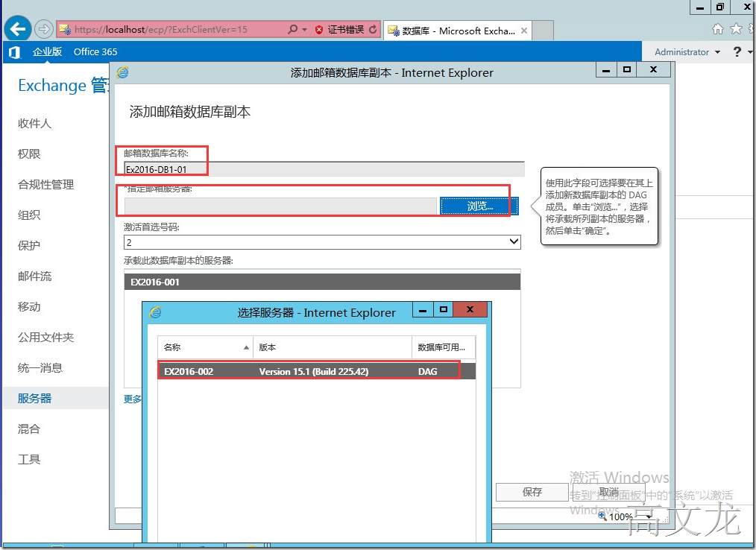Open address bar search dropdown arrow
The width and height of the screenshot is (756, 550).
pos(305,29)
